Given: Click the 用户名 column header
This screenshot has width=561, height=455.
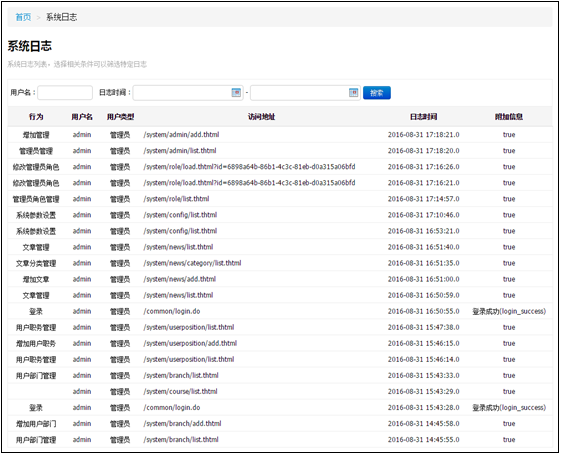Looking at the screenshot, I should 82,117.
